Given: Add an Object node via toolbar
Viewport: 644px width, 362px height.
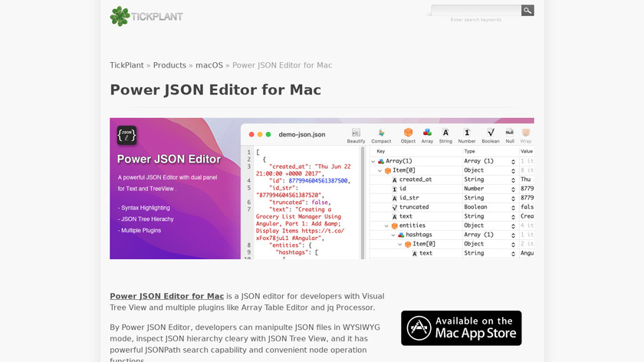Looking at the screenshot, I should point(408,136).
